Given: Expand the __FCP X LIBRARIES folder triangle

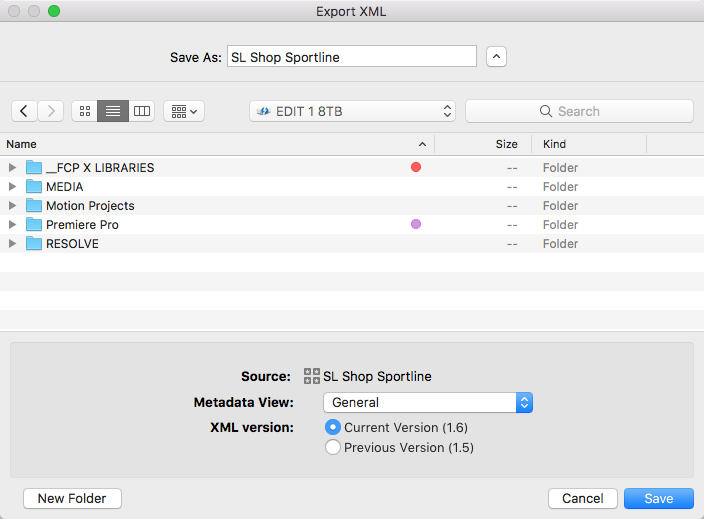Looking at the screenshot, I should 12,167.
